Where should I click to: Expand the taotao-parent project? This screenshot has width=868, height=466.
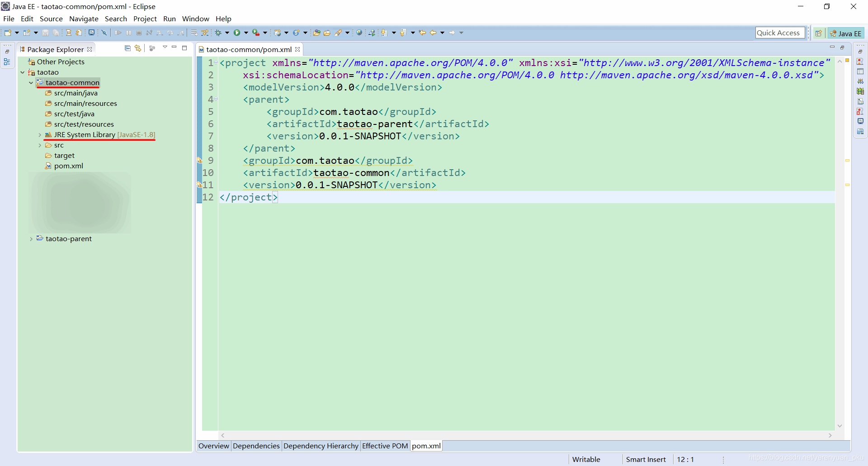31,239
